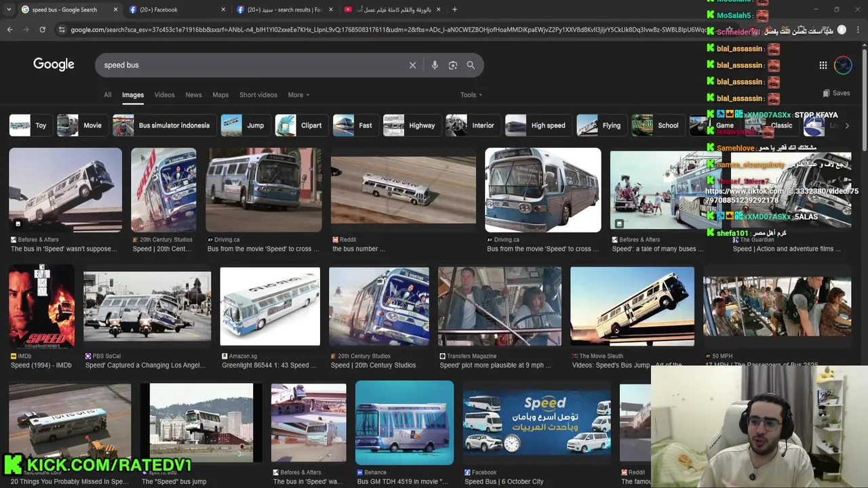Open the PBS SoCal bus crash thumbnail
The width and height of the screenshot is (868, 488).
pyautogui.click(x=147, y=306)
